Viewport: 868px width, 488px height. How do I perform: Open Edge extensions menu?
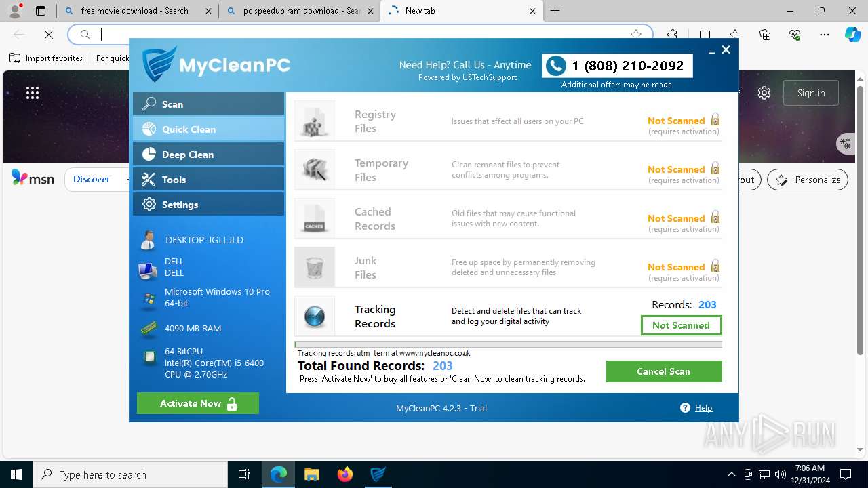pyautogui.click(x=672, y=35)
